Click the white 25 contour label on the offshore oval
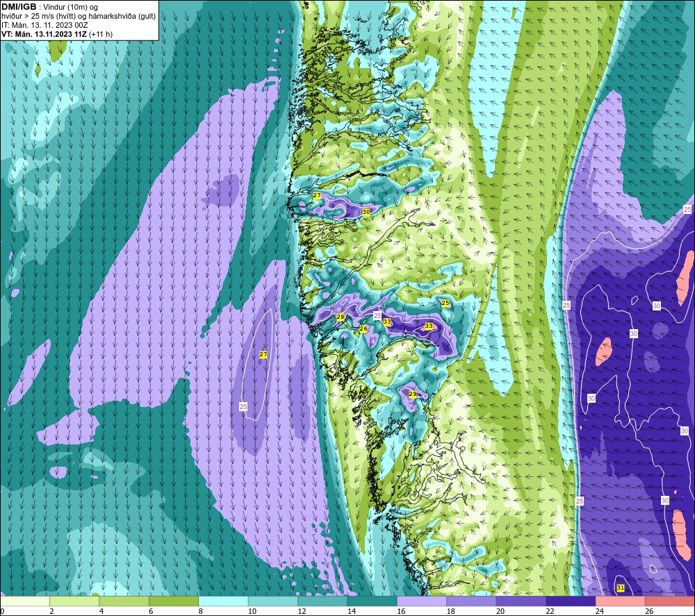This screenshot has width=695, height=616. click(x=243, y=406)
